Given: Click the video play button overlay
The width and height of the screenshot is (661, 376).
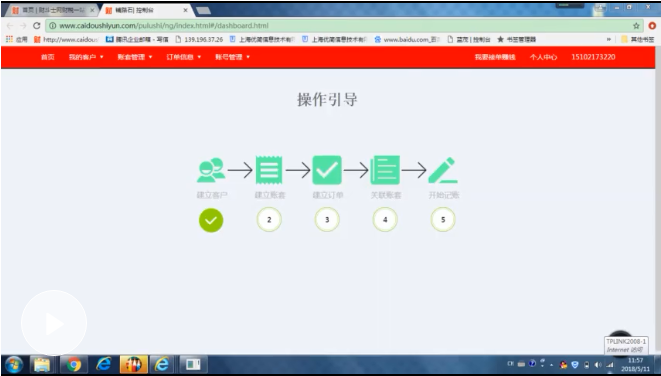Looking at the screenshot, I should pos(54,323).
